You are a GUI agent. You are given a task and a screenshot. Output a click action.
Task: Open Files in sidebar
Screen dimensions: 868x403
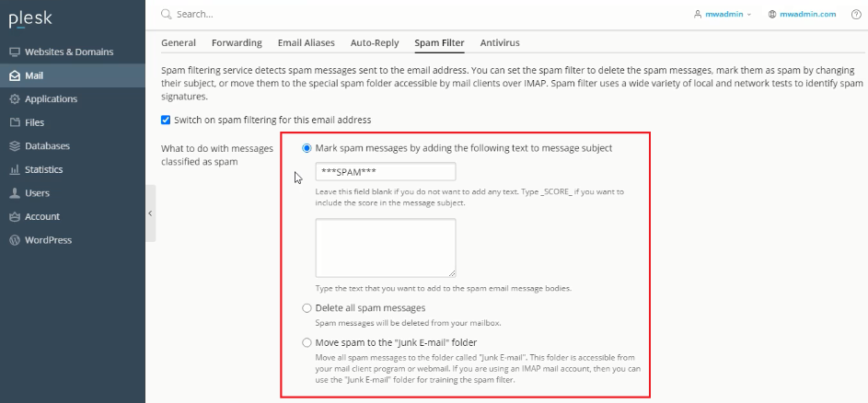click(73, 122)
